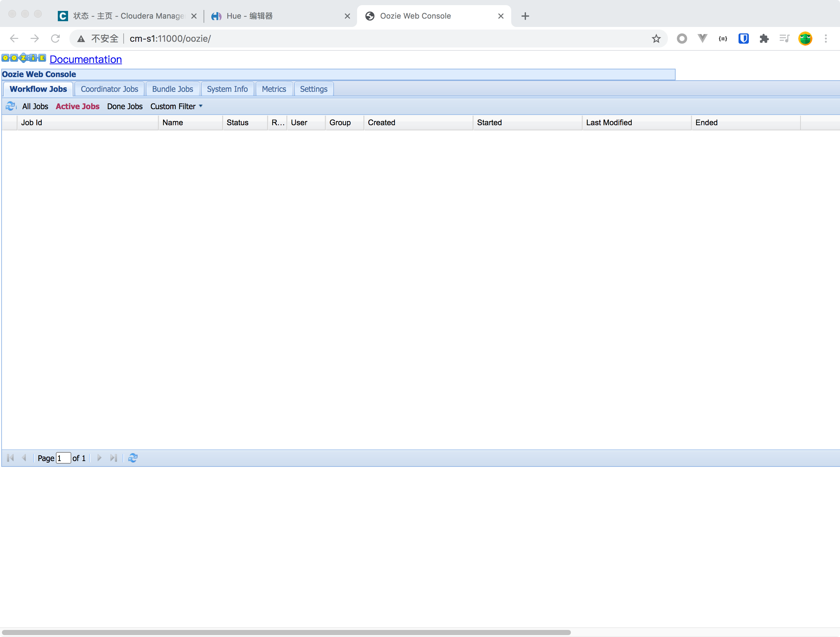Screen dimensions: 840x637
Task: Open Bitwarden shield extension icon
Action: click(743, 39)
